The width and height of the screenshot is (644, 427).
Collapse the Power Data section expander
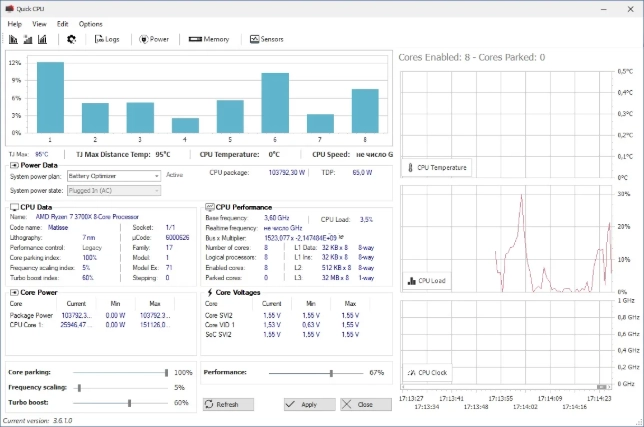coord(14,165)
